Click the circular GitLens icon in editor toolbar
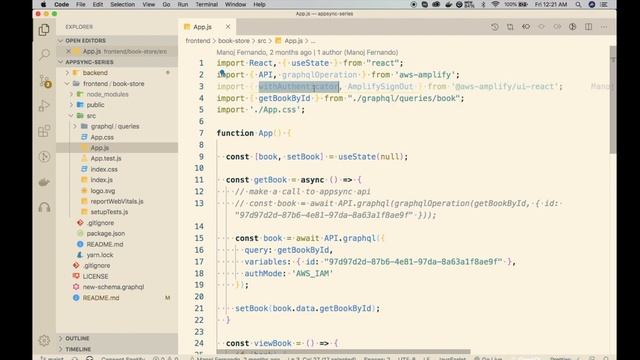The image size is (640, 360). 573,27
